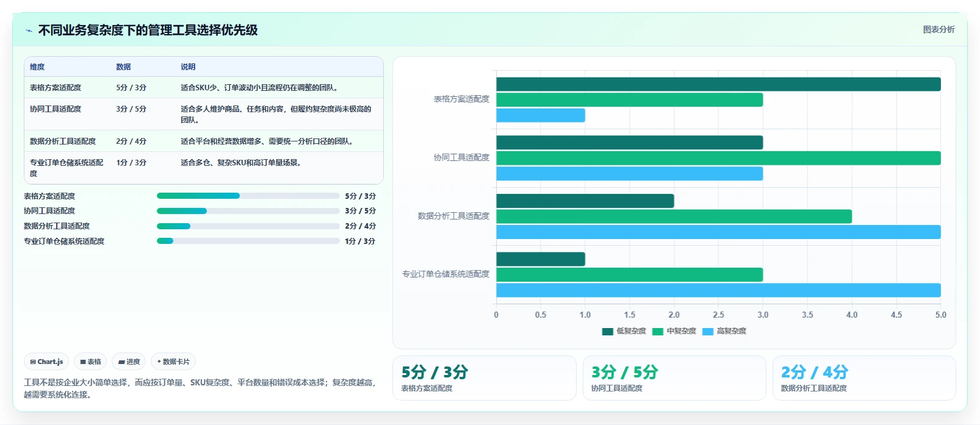
Task: Click 高复杂度 bar for 数据分析工具适配度
Action: (718, 232)
